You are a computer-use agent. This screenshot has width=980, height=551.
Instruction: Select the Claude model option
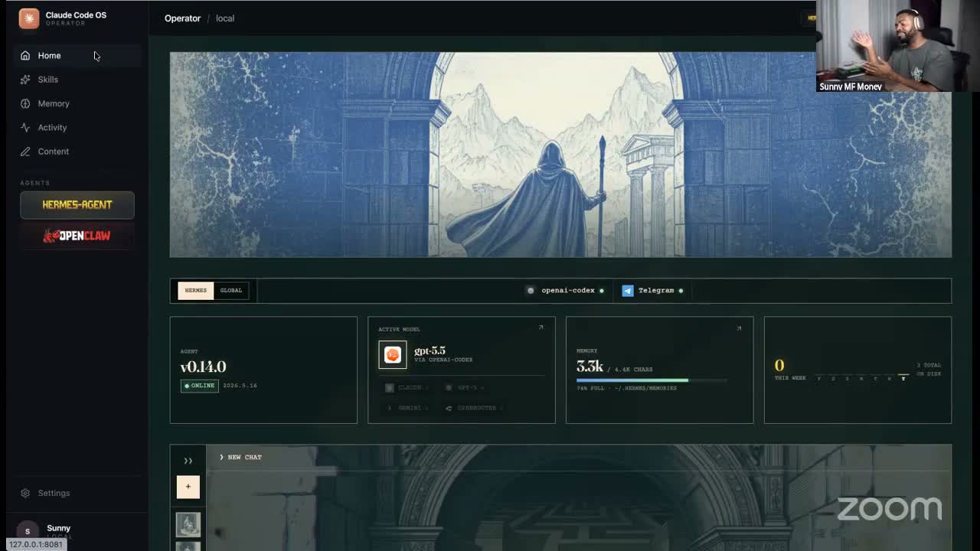click(x=408, y=388)
